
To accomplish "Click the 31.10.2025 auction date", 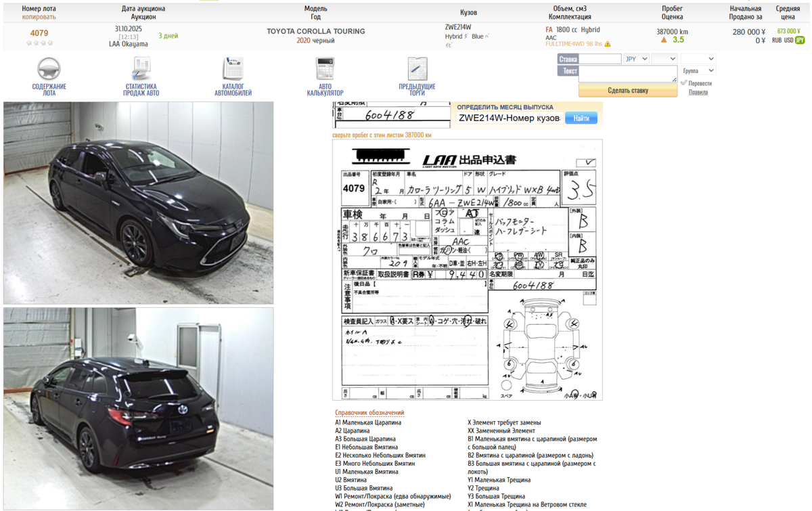I will tap(129, 29).
